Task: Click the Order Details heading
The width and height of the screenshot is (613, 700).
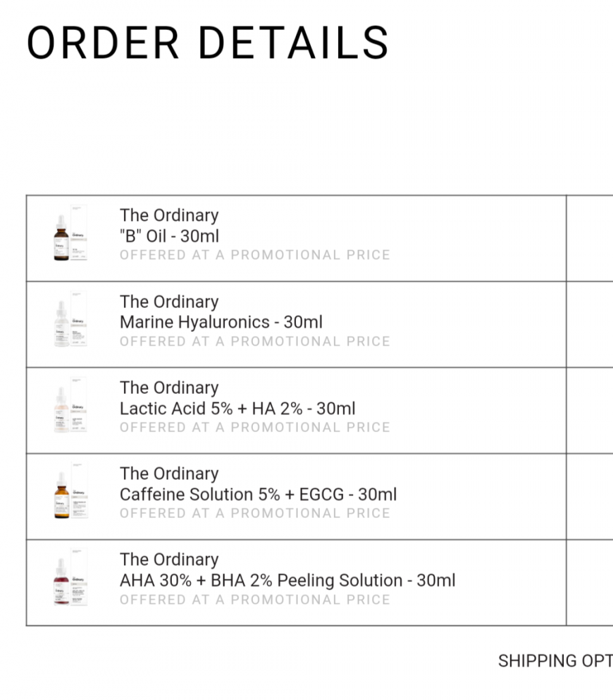Action: coord(207,42)
